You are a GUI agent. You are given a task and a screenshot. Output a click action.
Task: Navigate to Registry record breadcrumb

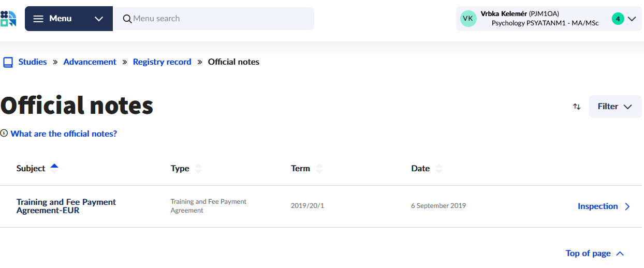pyautogui.click(x=162, y=62)
